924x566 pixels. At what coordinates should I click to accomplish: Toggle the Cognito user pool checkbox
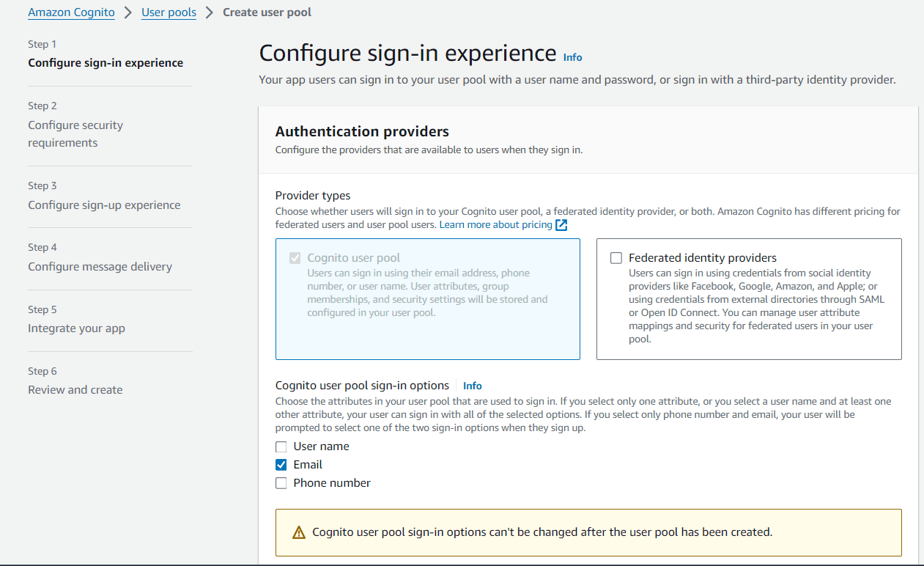point(295,258)
